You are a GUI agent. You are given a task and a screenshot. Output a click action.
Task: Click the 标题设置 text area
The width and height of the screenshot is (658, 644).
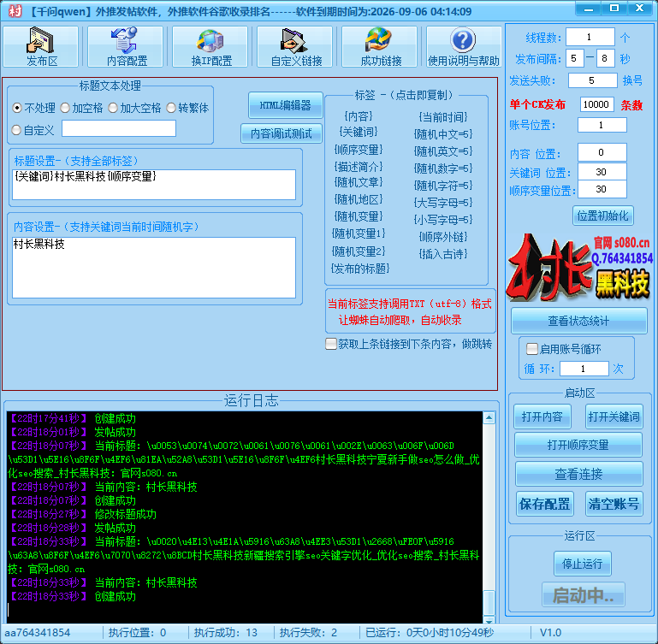pos(154,185)
